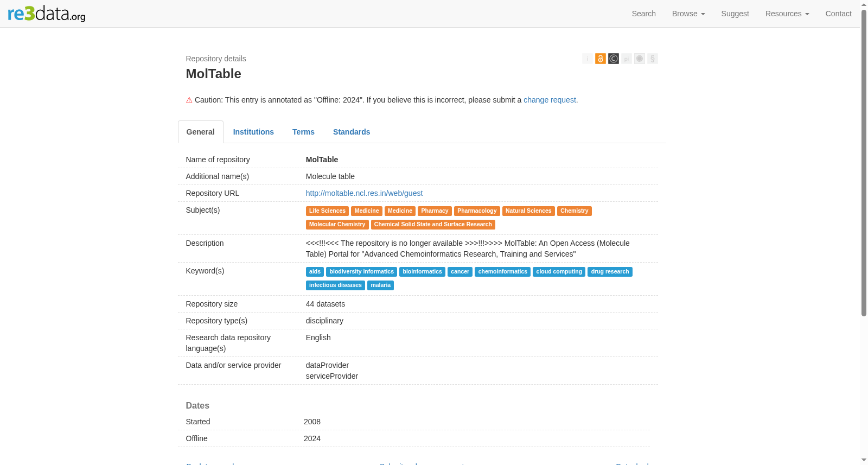Select the Pharmacology subject tag
The image size is (868, 465).
pos(477,211)
